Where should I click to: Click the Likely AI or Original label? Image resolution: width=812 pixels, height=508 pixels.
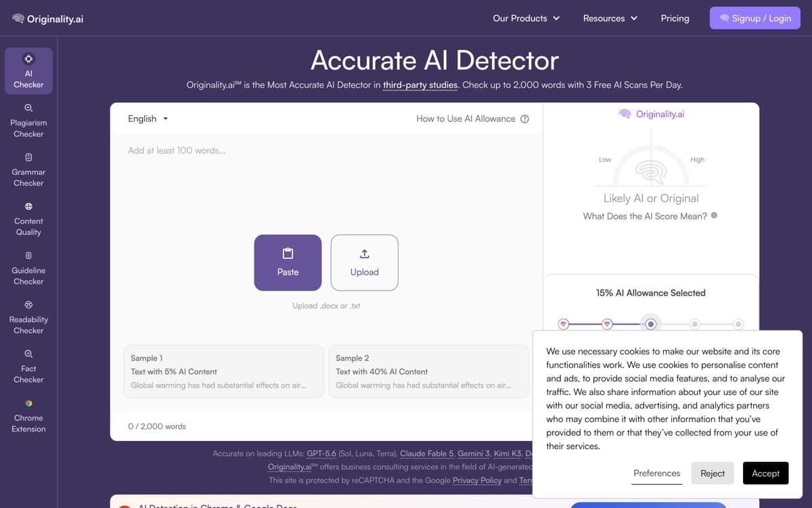point(651,198)
